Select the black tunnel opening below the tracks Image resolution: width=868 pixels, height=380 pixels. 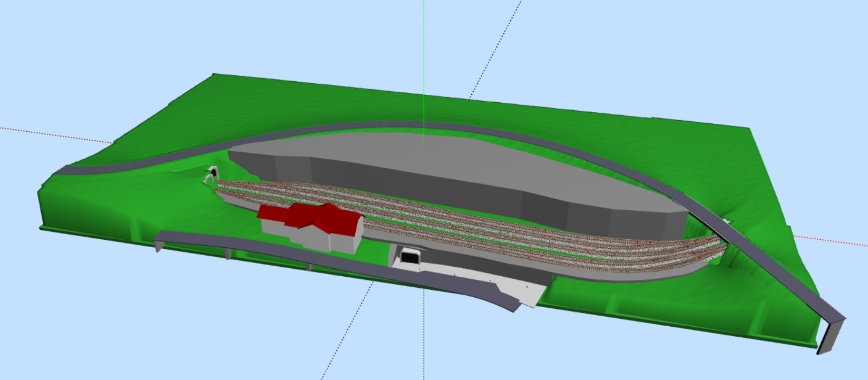[409, 258]
